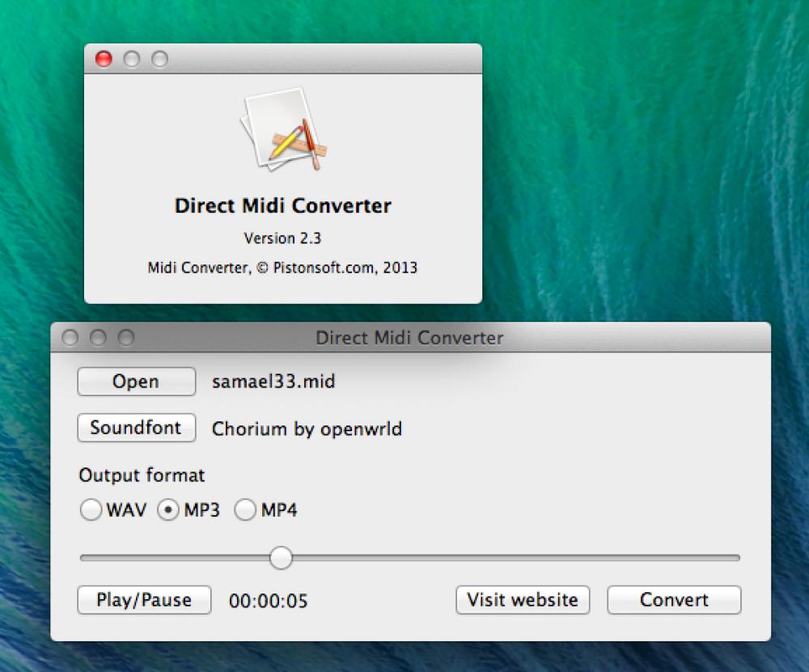
Task: Click the slider track right of the handle
Action: (x=510, y=557)
